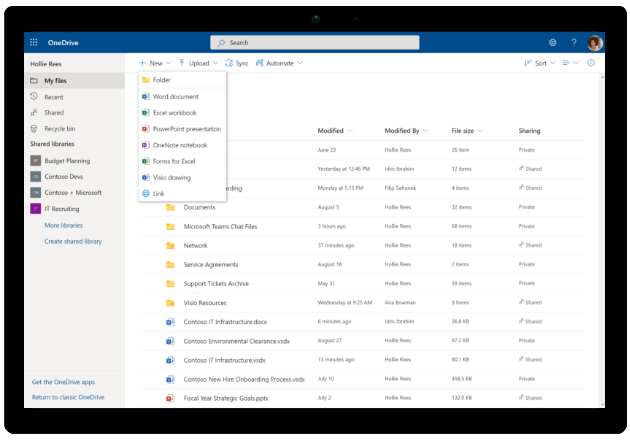Open the More libraries link
630x440 pixels.
click(63, 225)
